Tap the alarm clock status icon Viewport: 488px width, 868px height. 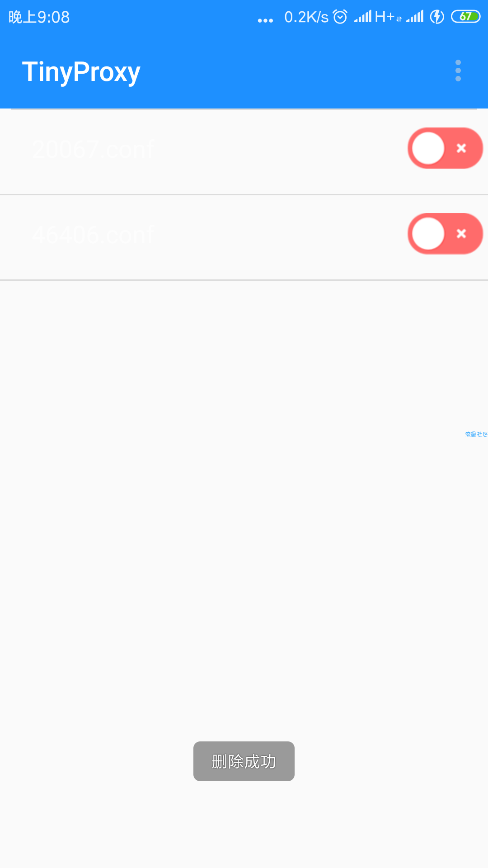(x=340, y=17)
